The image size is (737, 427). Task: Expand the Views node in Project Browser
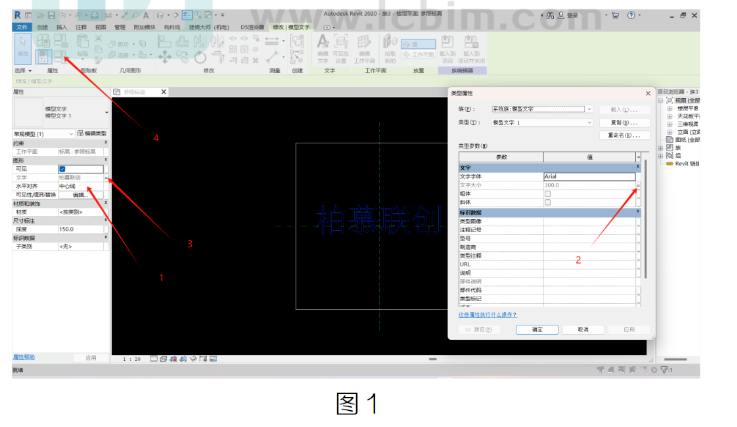(661, 101)
